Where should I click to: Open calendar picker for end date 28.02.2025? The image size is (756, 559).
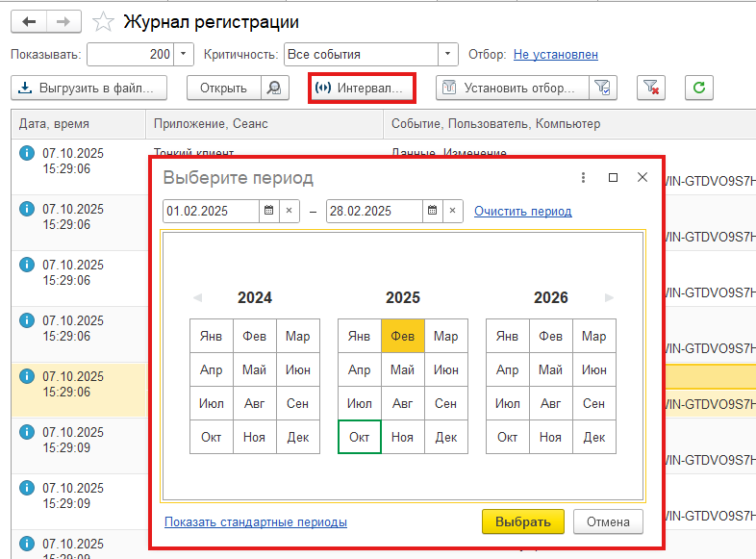pyautogui.click(x=433, y=211)
